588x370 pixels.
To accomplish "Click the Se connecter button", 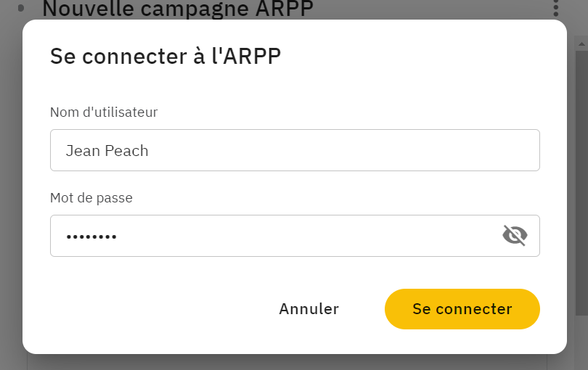I will 462,309.
